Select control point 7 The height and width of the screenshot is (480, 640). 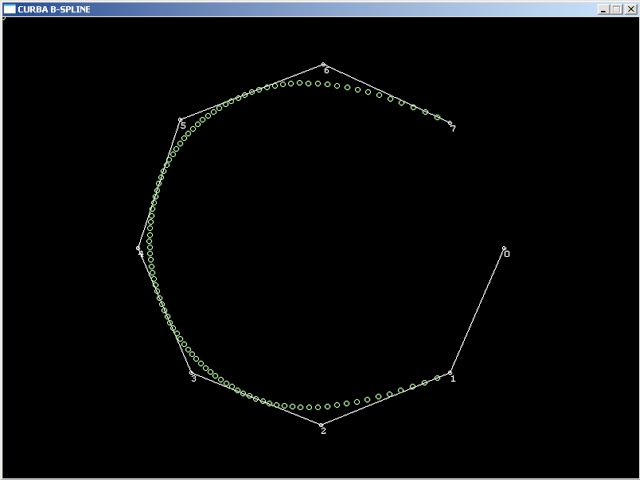click(x=450, y=122)
